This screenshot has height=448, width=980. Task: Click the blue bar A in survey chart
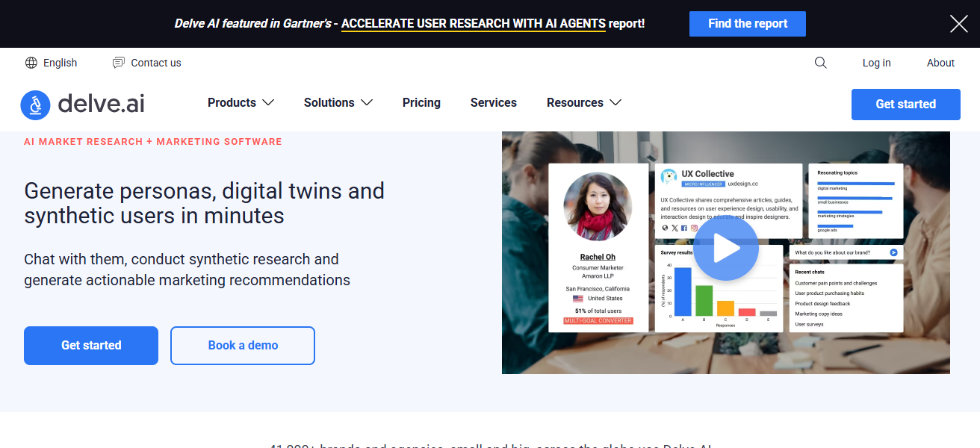(x=683, y=292)
